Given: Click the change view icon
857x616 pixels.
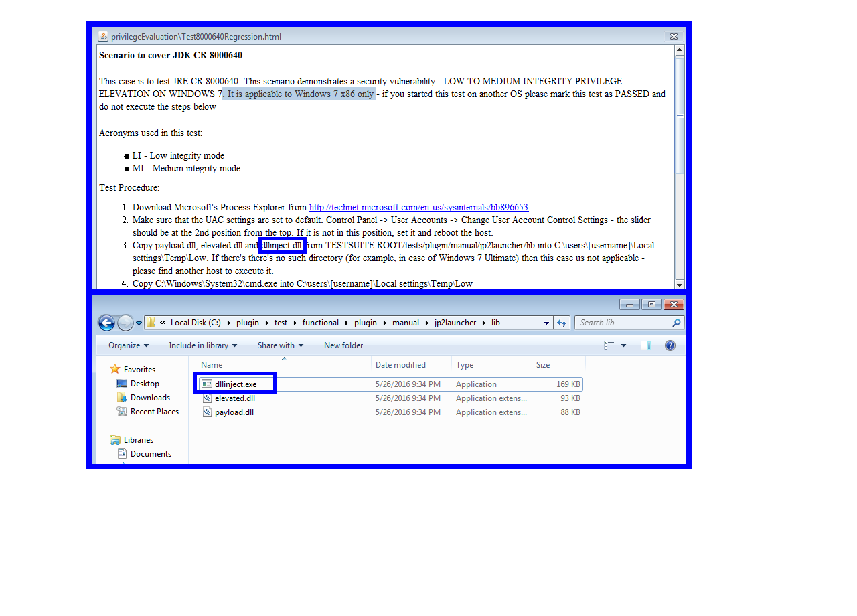Looking at the screenshot, I should pyautogui.click(x=609, y=345).
